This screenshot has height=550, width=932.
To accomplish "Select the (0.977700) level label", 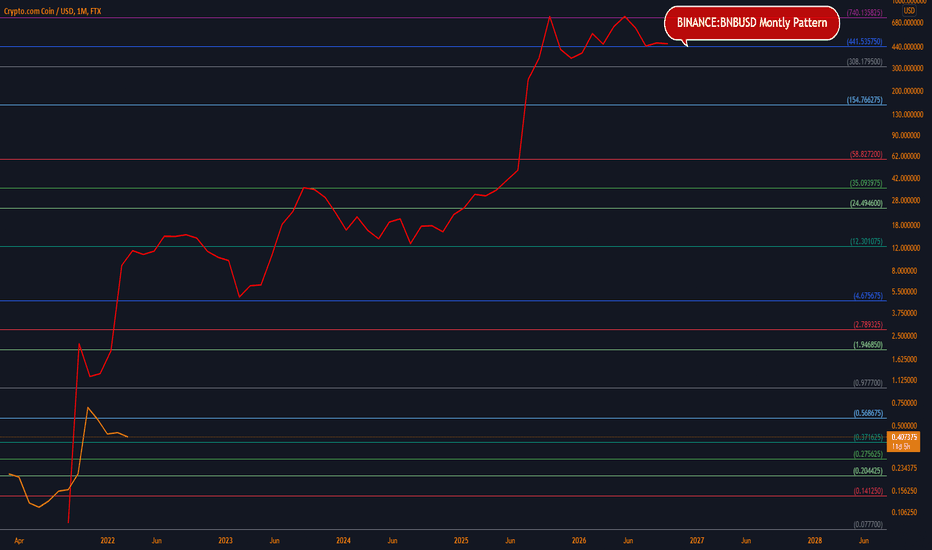I will [x=868, y=383].
